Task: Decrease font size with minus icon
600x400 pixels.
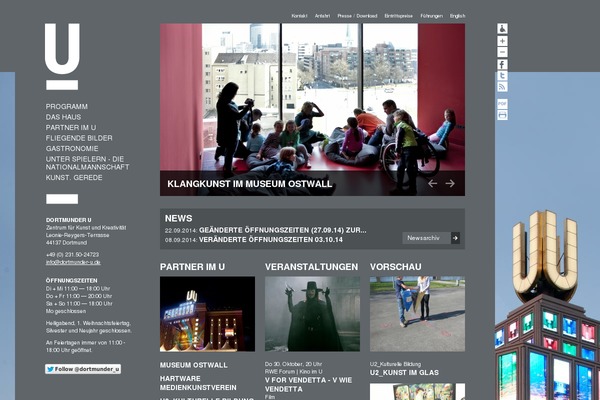Action: point(502,52)
